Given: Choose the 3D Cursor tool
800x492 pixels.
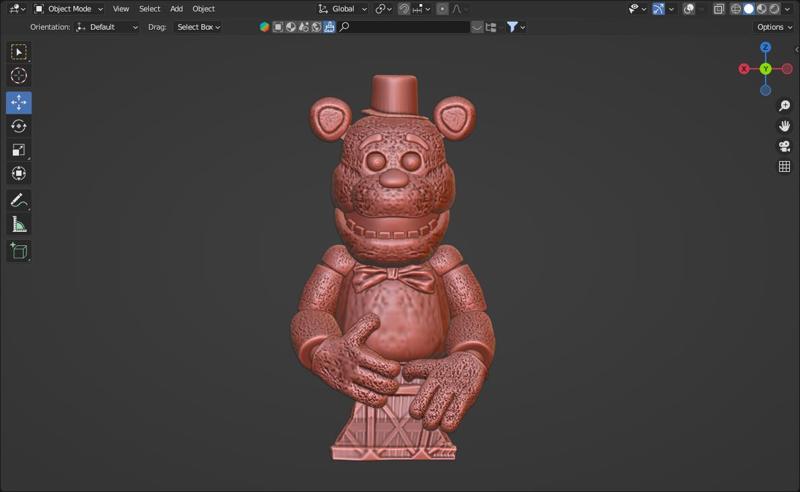Looking at the screenshot, I should tap(19, 76).
